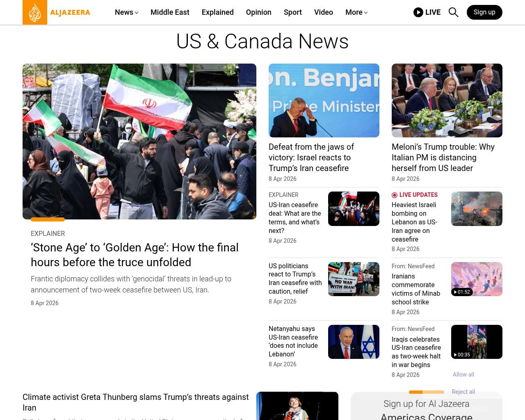Open the Middle East section
The image size is (525, 420).
(x=170, y=12)
